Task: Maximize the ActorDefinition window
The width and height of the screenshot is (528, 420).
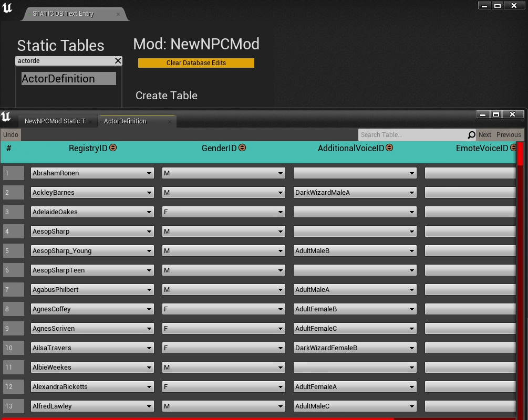Action: click(x=496, y=114)
